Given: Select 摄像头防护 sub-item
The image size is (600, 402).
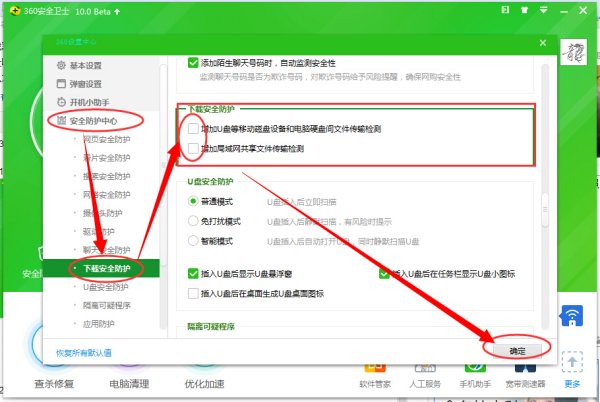Looking at the screenshot, I should (x=103, y=213).
